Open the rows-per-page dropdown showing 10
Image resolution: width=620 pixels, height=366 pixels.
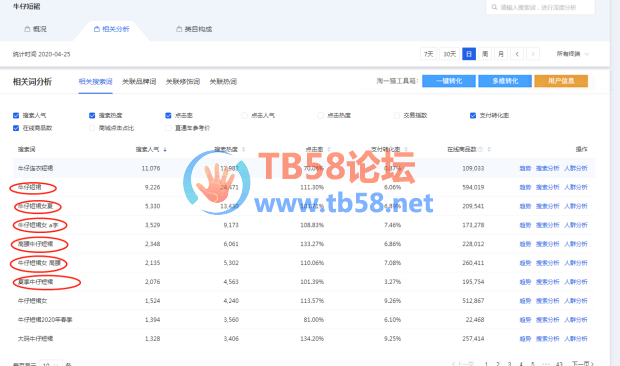pyautogui.click(x=51, y=364)
